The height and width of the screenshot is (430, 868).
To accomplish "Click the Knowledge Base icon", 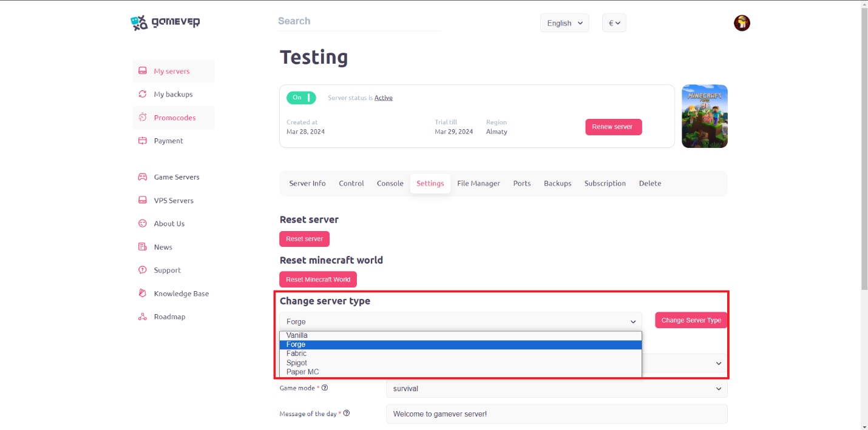I will tap(143, 294).
